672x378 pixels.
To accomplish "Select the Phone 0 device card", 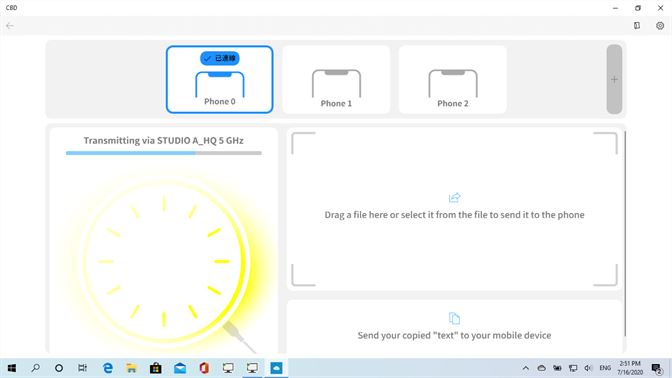I will coord(219,79).
